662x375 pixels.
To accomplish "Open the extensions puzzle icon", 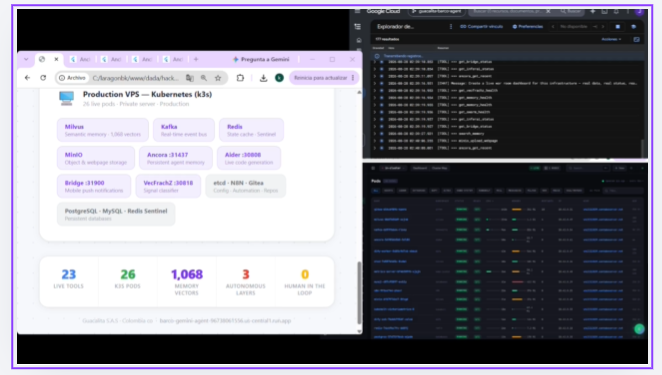I will pyautogui.click(x=240, y=78).
